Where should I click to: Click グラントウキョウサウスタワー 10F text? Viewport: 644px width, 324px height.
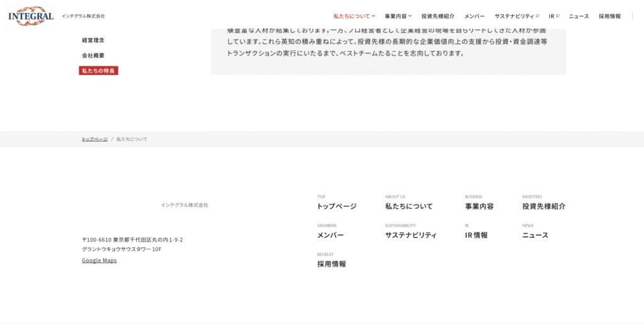point(121,249)
